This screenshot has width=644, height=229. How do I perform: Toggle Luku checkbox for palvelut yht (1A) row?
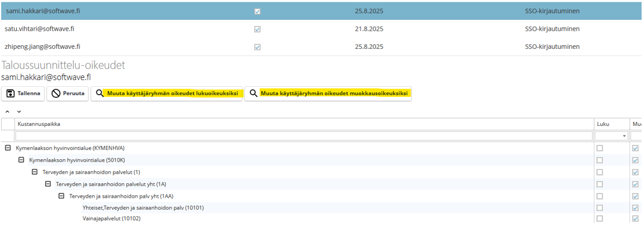click(599, 184)
